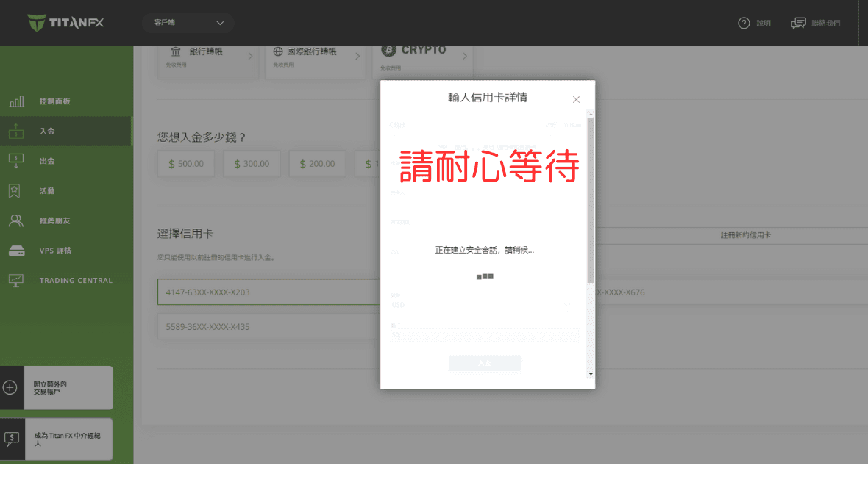Click the loading progress indicator dots
The image size is (868, 485).
click(x=484, y=276)
